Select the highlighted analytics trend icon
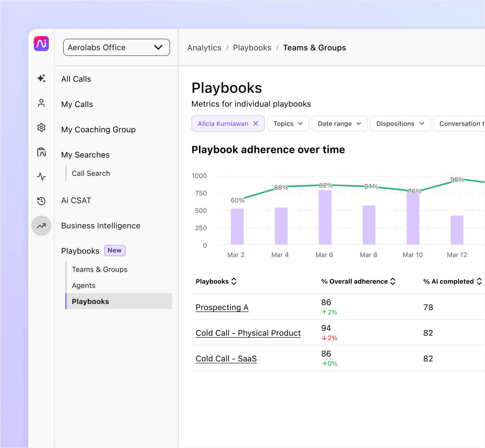The image size is (485, 448). [41, 226]
